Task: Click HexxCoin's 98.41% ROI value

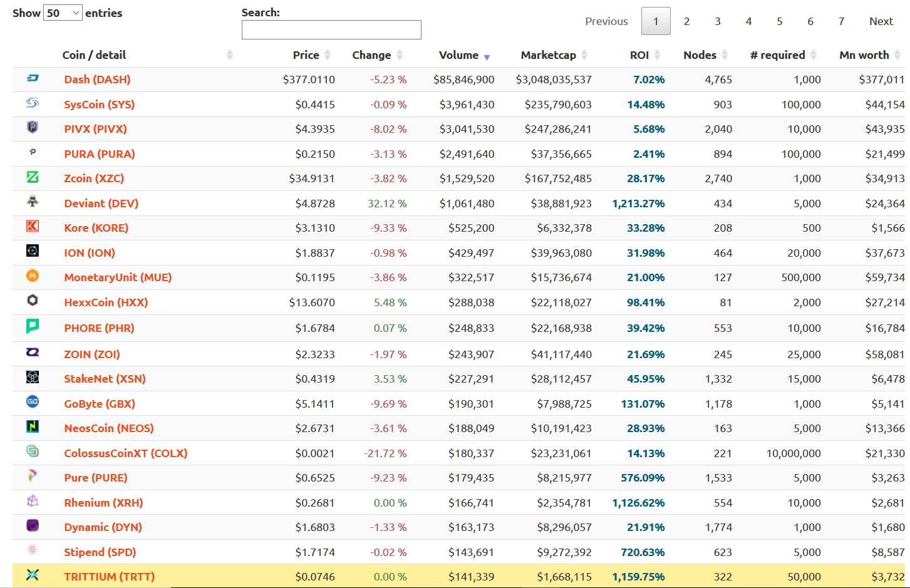Action: point(646,302)
